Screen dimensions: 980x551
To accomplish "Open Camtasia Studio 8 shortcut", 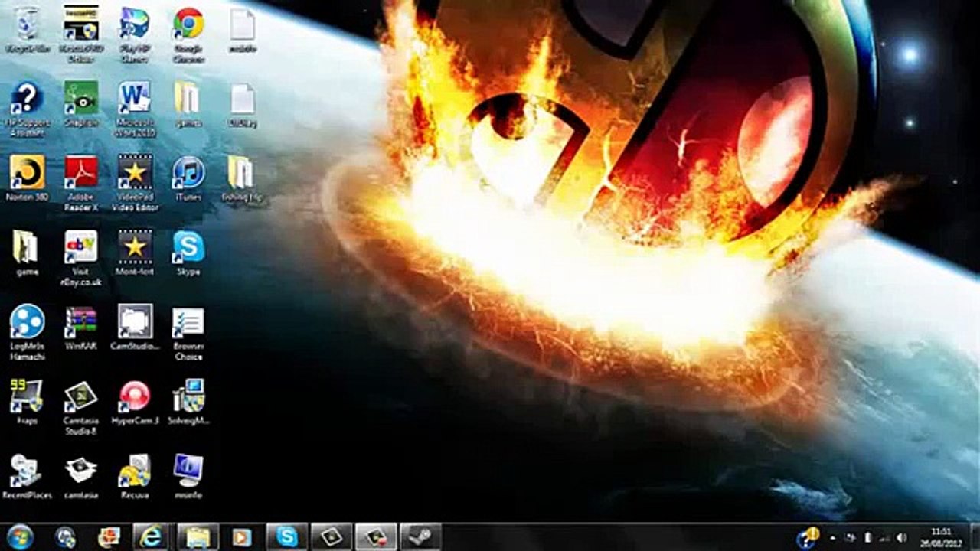I will click(x=81, y=407).
